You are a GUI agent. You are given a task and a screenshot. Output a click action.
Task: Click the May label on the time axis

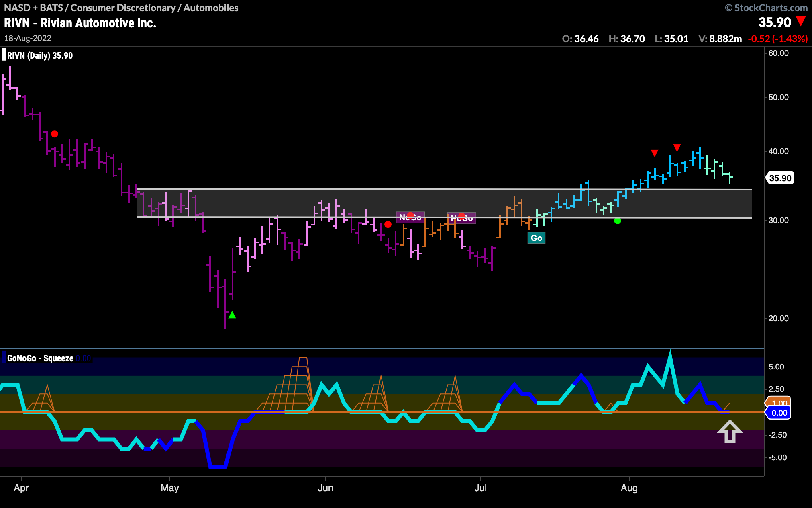click(x=169, y=488)
